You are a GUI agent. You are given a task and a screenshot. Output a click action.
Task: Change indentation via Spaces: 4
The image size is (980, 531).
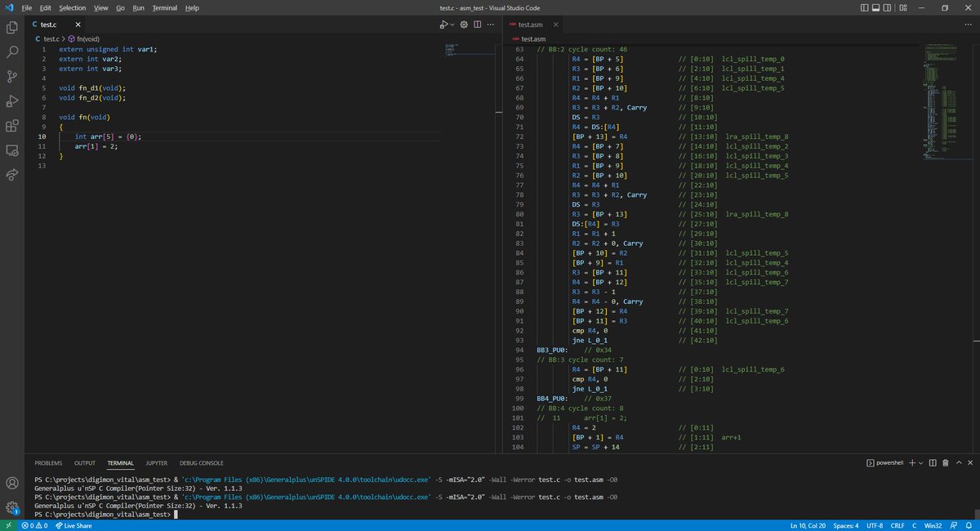845,525
